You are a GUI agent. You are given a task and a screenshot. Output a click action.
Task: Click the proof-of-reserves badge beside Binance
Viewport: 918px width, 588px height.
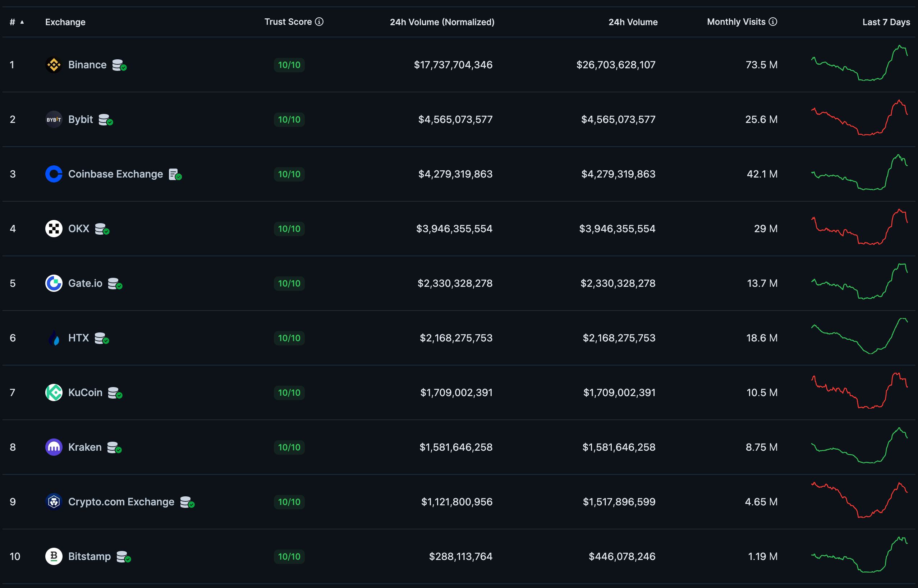119,65
